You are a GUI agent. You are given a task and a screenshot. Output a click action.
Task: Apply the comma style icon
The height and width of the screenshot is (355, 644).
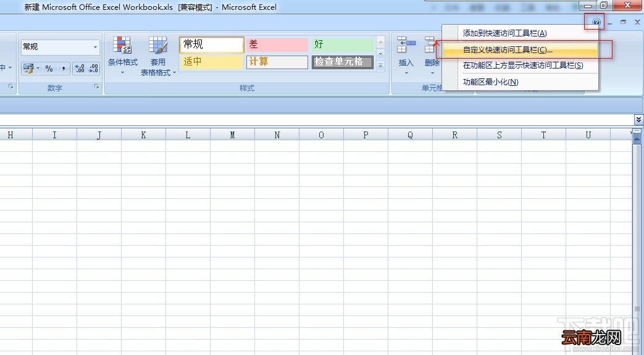tap(63, 68)
